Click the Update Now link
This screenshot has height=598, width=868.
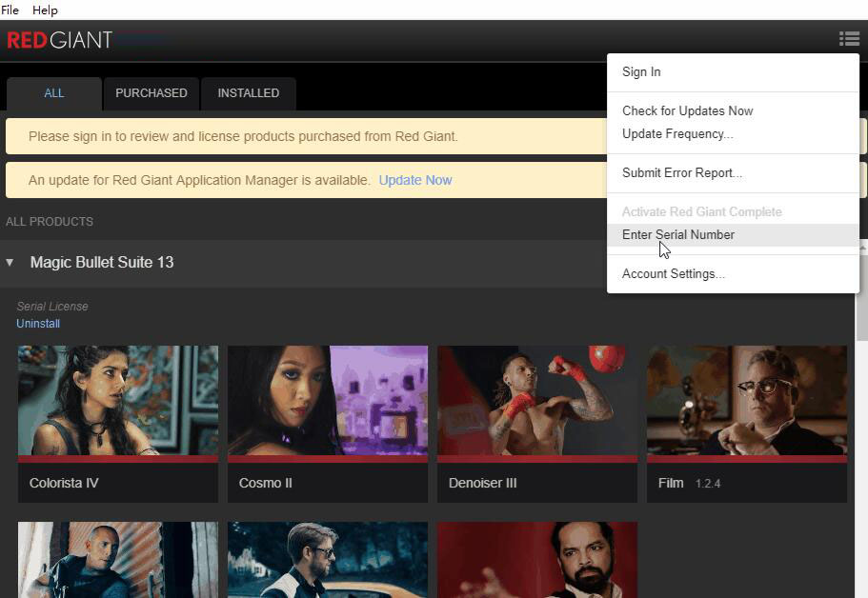415,180
